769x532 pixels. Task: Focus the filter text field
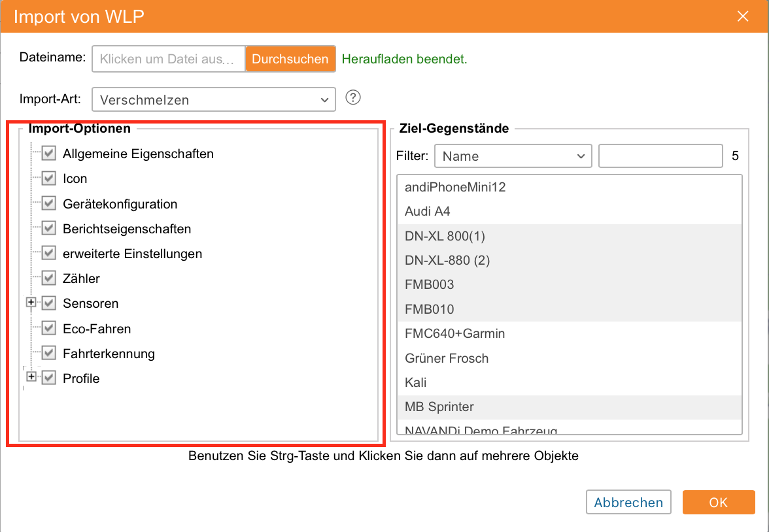coord(660,156)
